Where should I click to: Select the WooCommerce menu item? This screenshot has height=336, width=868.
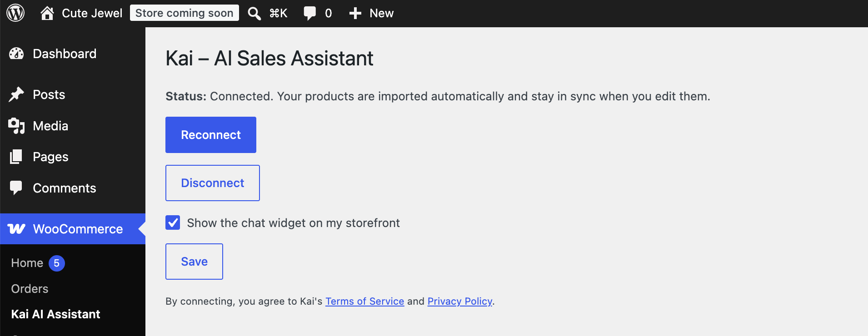tap(73, 229)
